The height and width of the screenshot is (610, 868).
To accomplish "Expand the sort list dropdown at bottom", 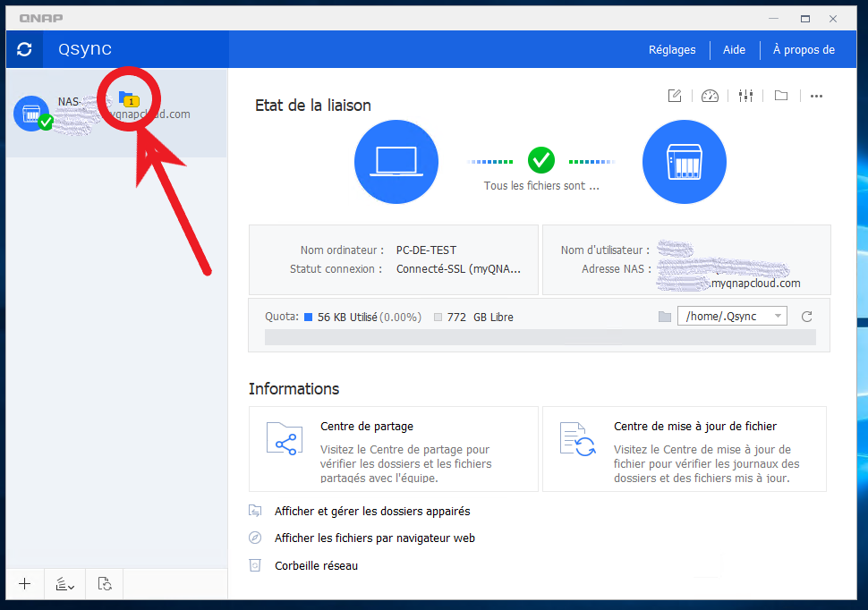I will [64, 584].
